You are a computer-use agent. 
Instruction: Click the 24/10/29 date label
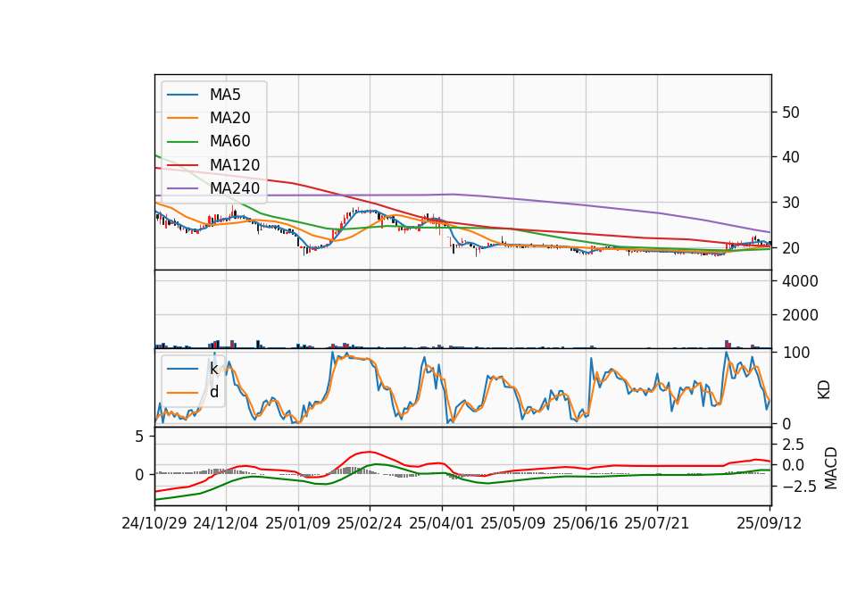(154, 524)
